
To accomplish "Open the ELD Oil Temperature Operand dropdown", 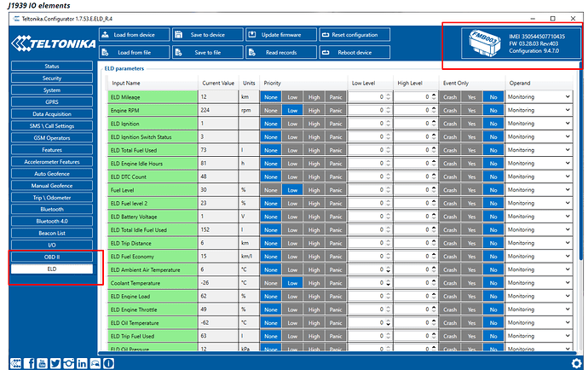I will [x=539, y=323].
